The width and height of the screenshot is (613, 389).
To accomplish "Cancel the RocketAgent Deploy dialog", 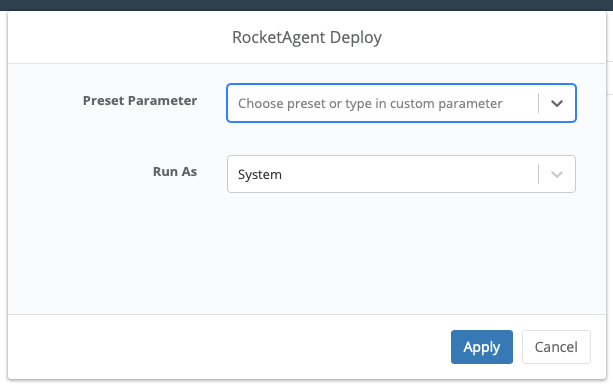I will pyautogui.click(x=556, y=347).
